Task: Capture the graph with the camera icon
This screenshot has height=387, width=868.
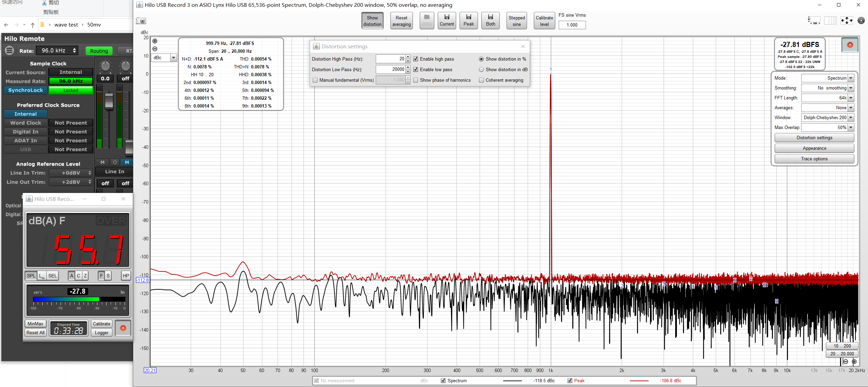Action: tap(141, 21)
